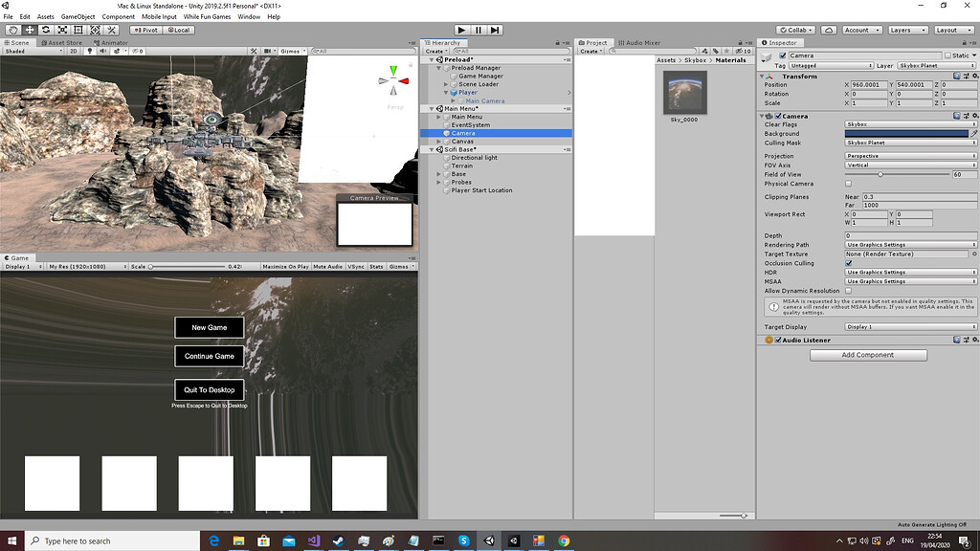Open the GameObject menu
980x551 pixels.
[77, 17]
